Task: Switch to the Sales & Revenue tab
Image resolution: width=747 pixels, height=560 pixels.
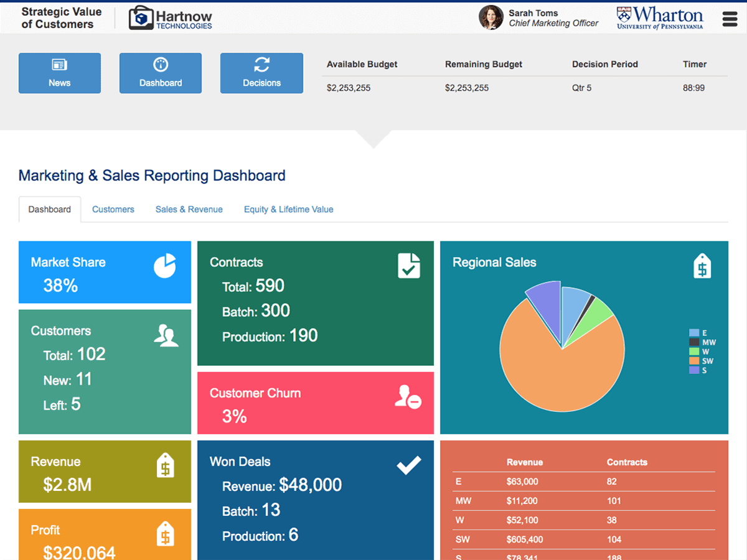Action: [189, 210]
